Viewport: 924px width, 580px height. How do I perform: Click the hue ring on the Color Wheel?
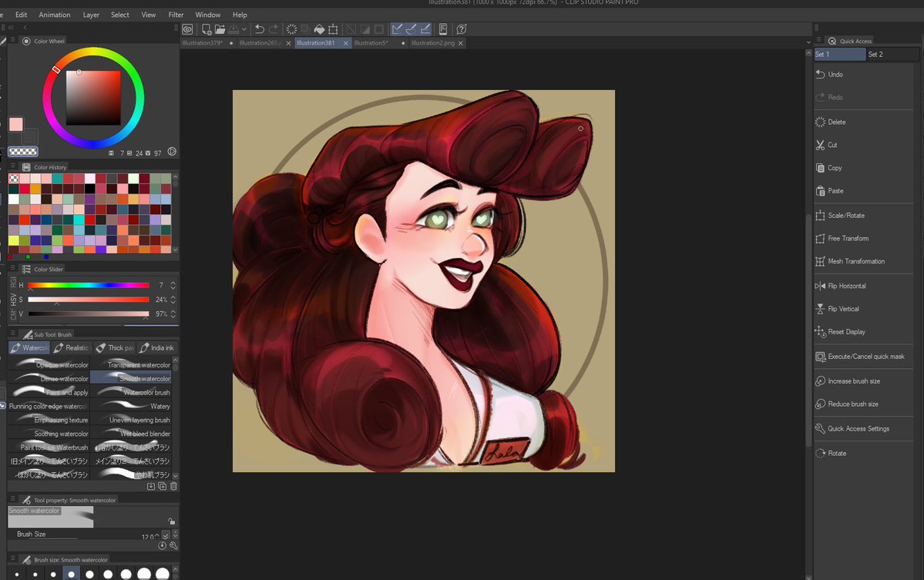click(x=93, y=98)
